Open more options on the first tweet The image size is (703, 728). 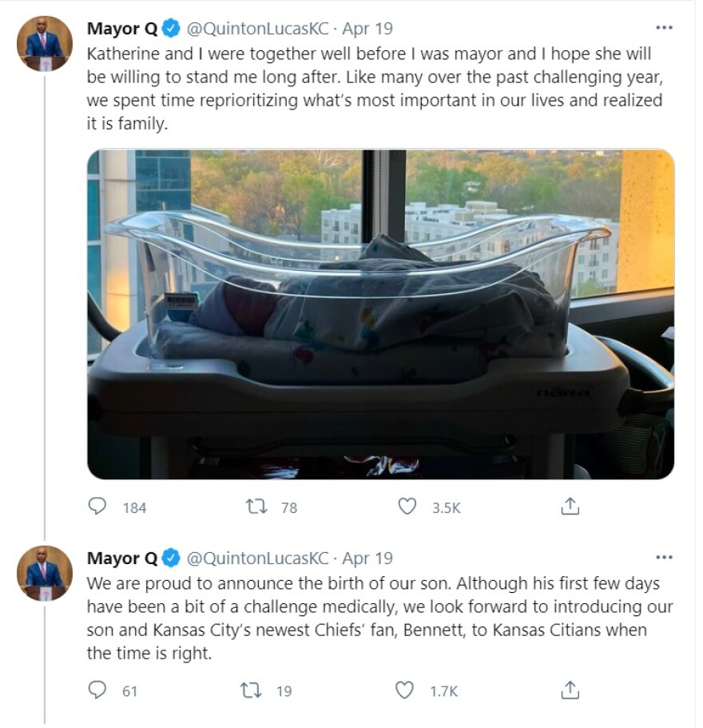pyautogui.click(x=664, y=28)
